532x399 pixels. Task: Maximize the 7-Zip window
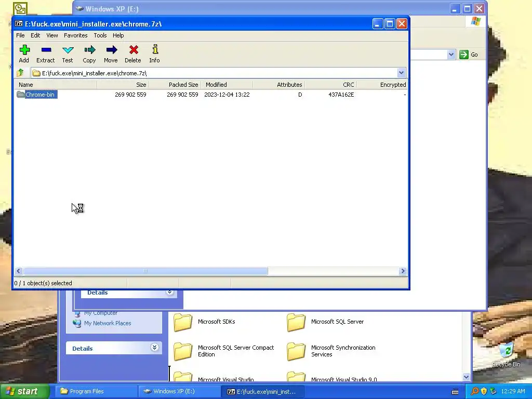tap(390, 24)
